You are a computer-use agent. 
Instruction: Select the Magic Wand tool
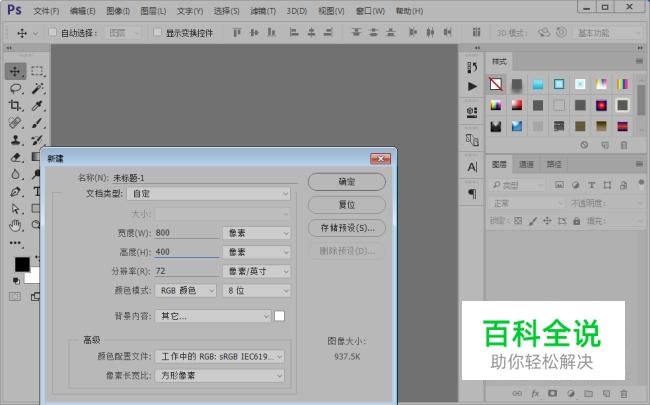pyautogui.click(x=38, y=88)
